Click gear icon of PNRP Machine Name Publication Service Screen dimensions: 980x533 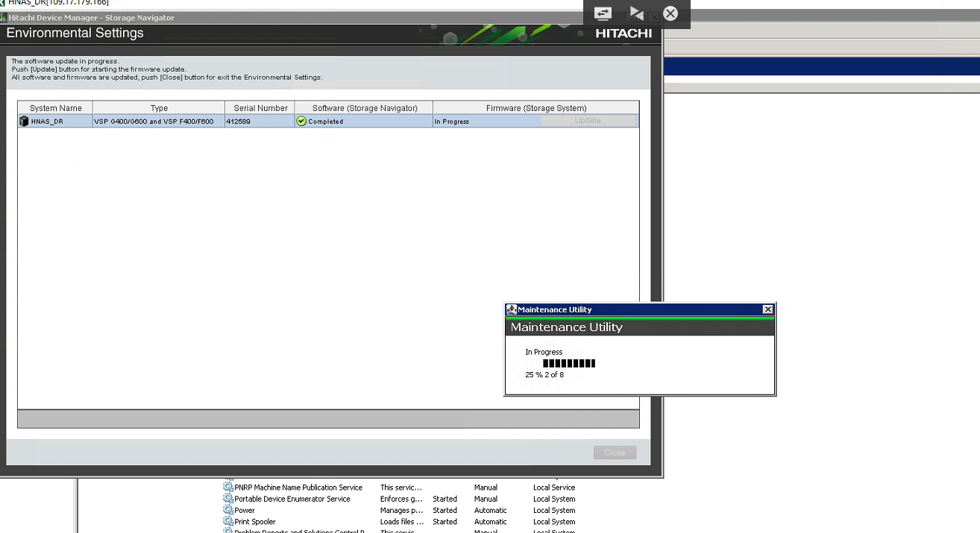point(228,488)
